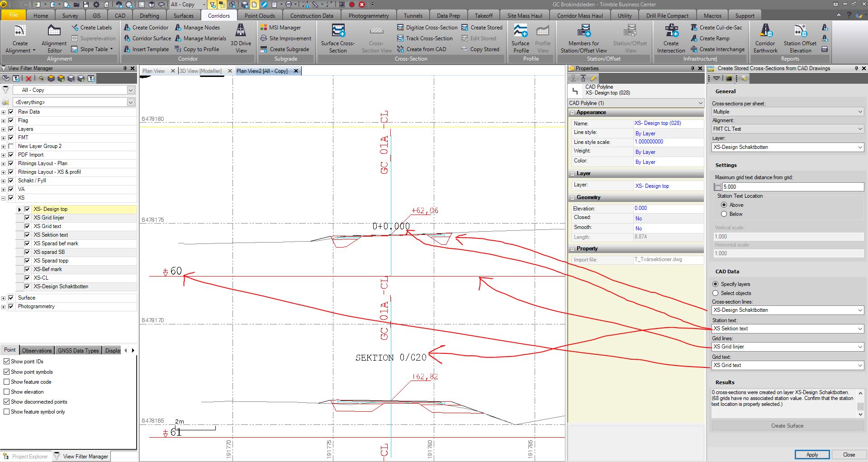
Task: Open the Alignment dropdown showing FMT CL Test
Action: [787, 129]
